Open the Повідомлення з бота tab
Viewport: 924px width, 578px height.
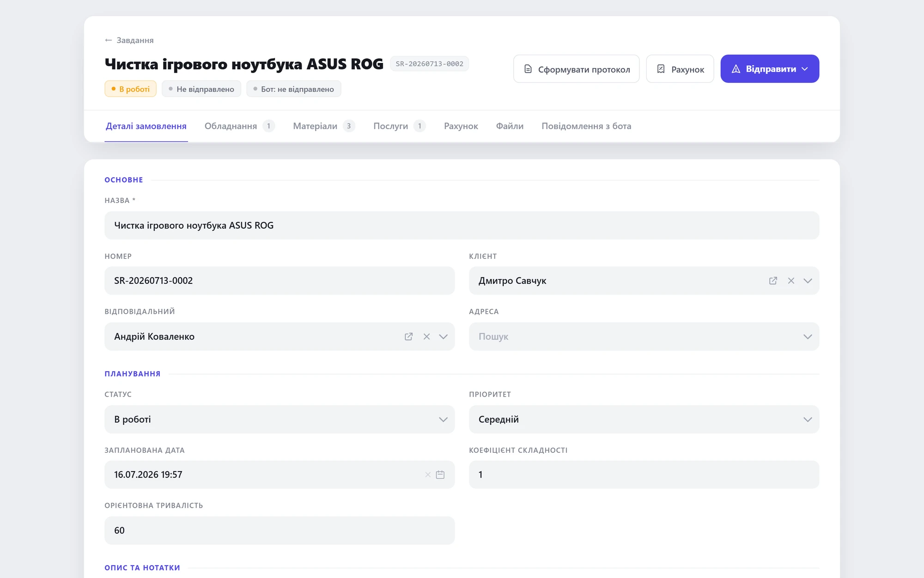point(586,126)
